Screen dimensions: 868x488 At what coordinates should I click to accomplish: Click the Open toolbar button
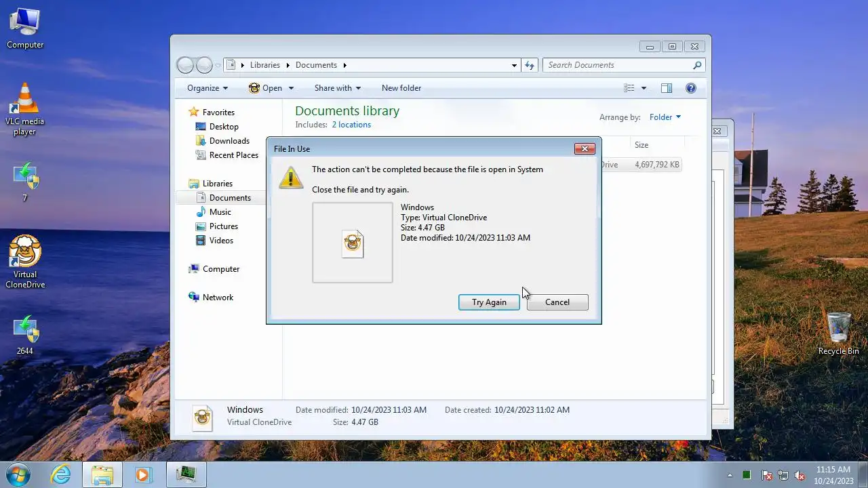point(265,88)
